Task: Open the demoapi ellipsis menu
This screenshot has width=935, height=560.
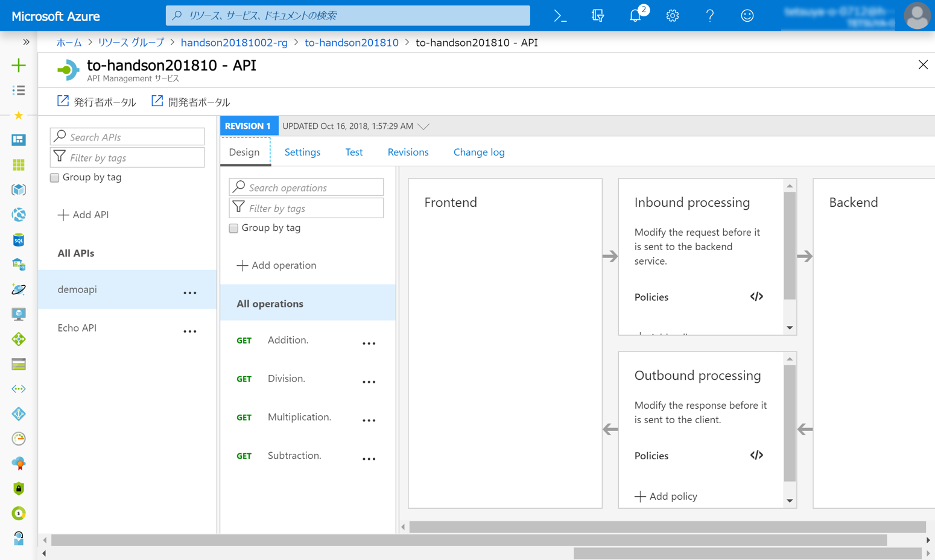Action: pyautogui.click(x=190, y=292)
